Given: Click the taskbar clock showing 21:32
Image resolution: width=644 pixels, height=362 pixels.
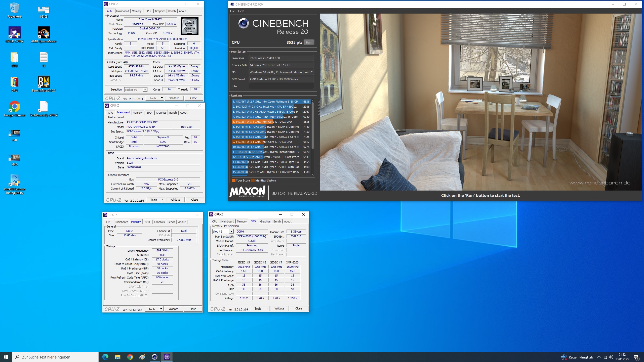Looking at the screenshot, I should click(622, 357).
